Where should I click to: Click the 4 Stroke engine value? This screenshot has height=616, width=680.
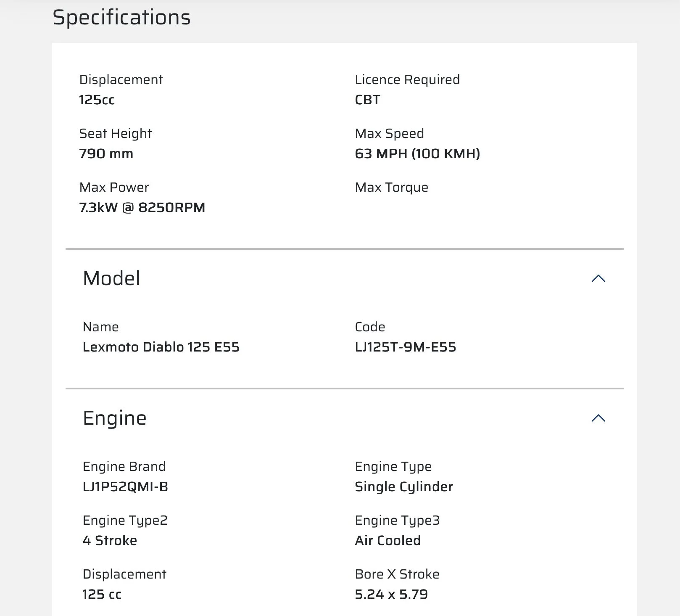pyautogui.click(x=110, y=540)
